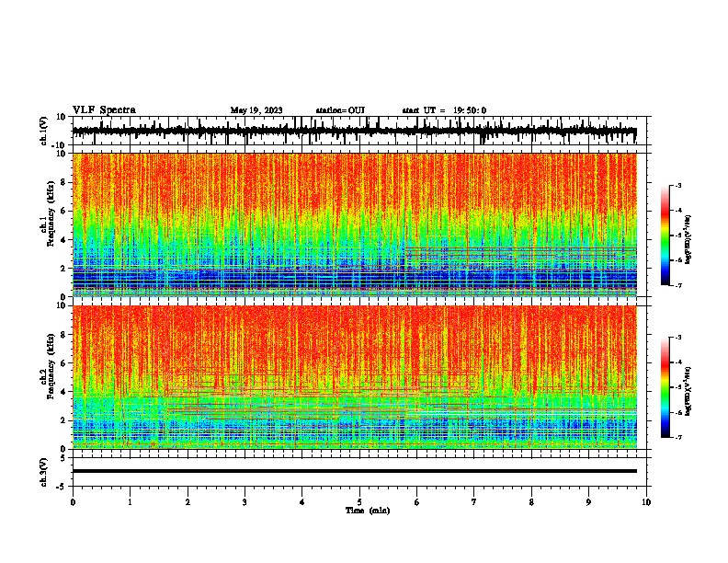Select the ch.2 colorbar log(PSD) label
Viewport: 728px width, 563px height.
688,391
